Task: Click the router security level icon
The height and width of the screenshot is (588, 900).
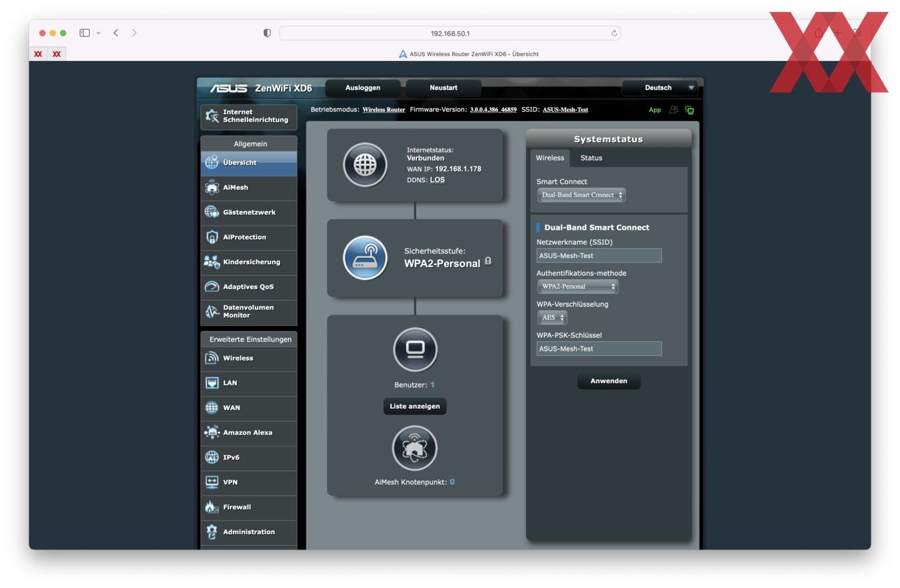Action: click(x=365, y=257)
